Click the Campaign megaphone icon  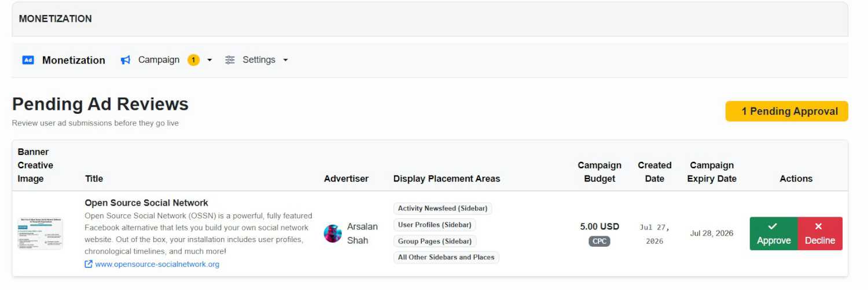pos(126,60)
